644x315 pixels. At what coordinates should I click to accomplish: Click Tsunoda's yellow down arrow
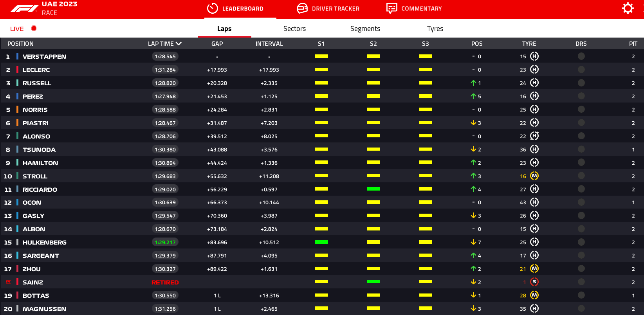tap(473, 149)
